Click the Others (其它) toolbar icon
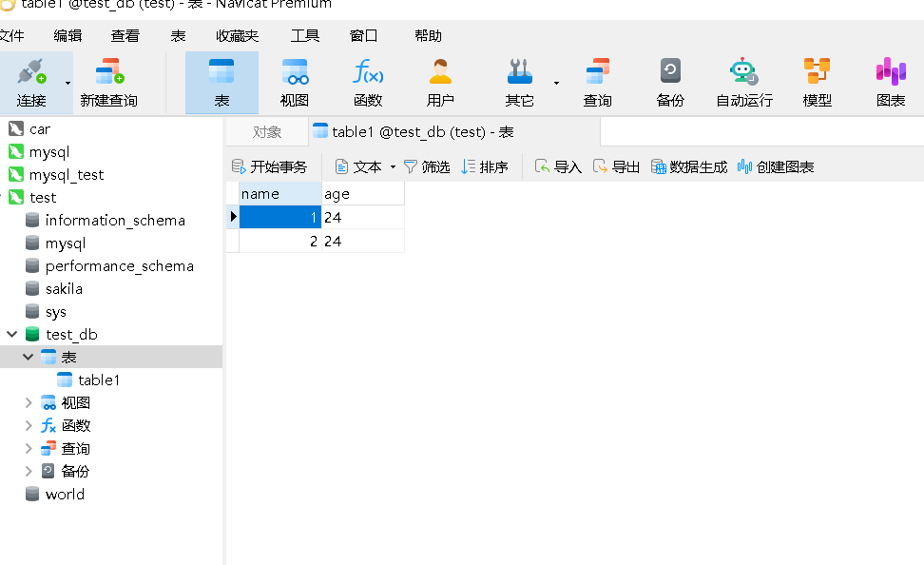This screenshot has height=565, width=924. point(520,83)
